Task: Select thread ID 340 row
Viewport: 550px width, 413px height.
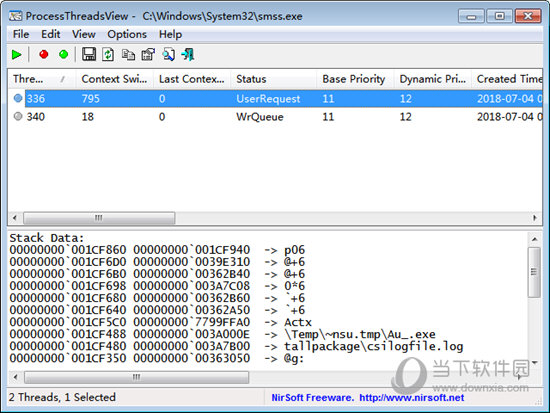Action: tap(275, 116)
